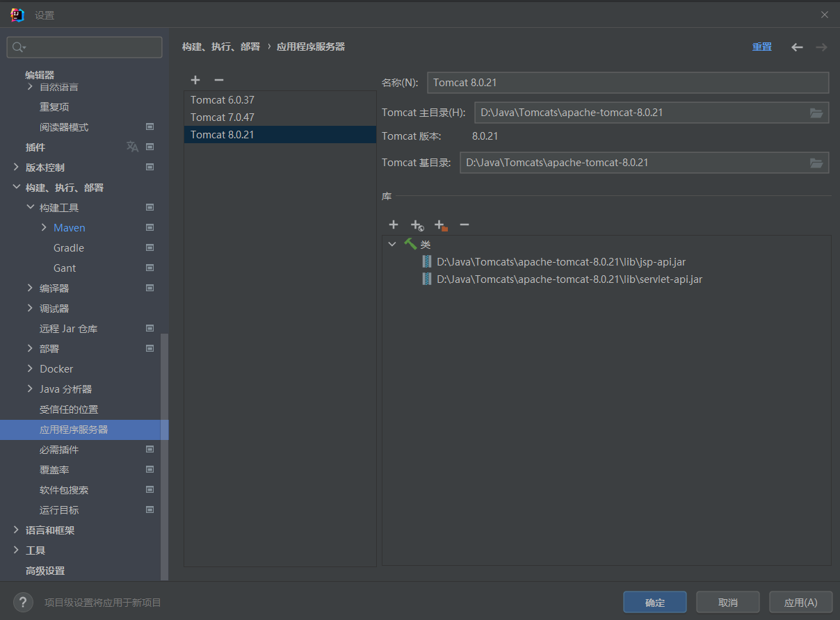Screen dimensions: 840x620
Task: Open 应用程序服务器 settings page
Action: pos(84,430)
